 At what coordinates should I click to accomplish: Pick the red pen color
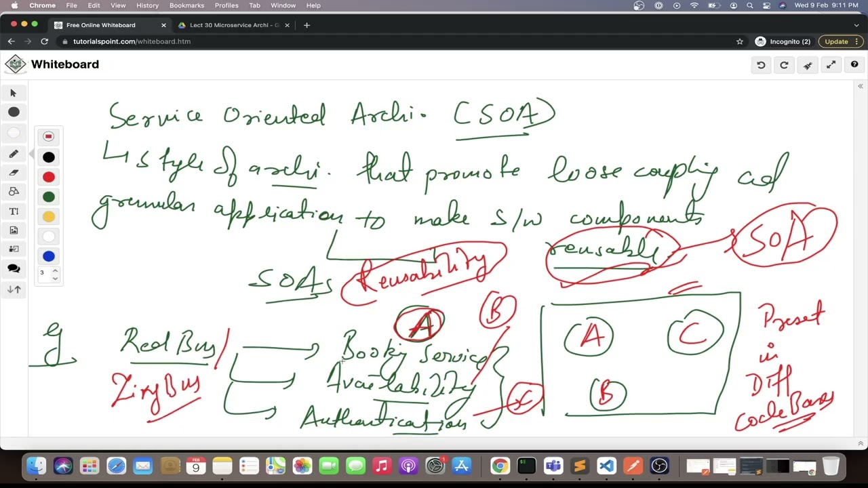coord(48,177)
